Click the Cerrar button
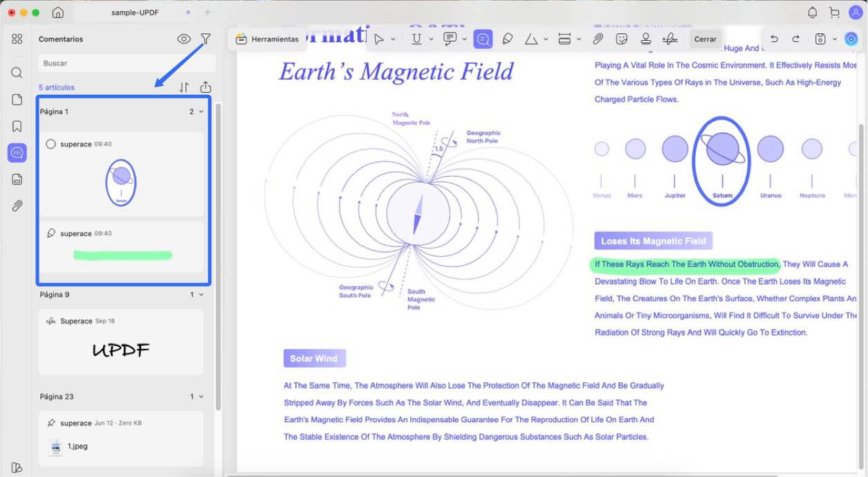Image resolution: width=868 pixels, height=477 pixels. click(x=705, y=39)
